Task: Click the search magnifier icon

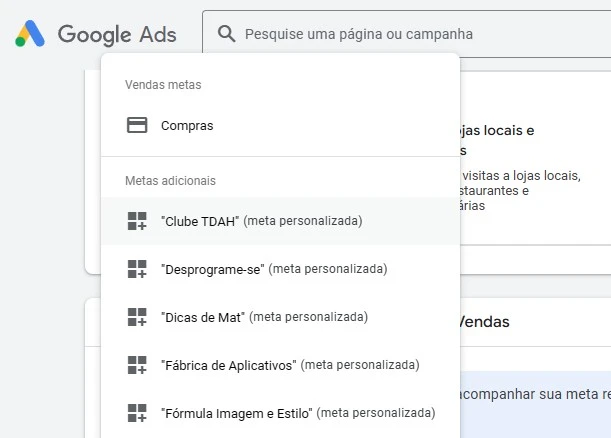Action: click(227, 35)
